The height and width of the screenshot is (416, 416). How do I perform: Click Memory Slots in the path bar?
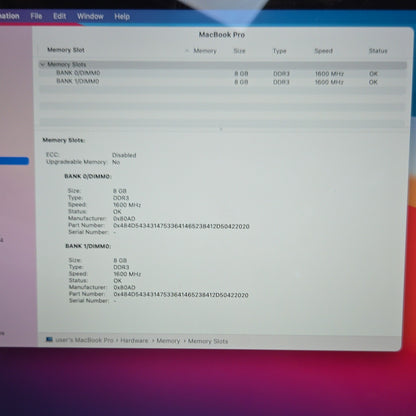click(x=208, y=341)
